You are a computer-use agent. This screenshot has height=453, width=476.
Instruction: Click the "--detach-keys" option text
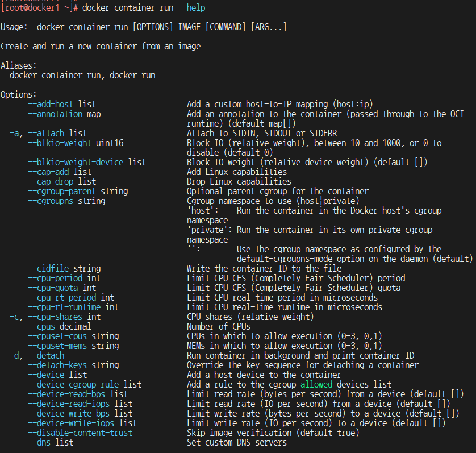(58, 365)
